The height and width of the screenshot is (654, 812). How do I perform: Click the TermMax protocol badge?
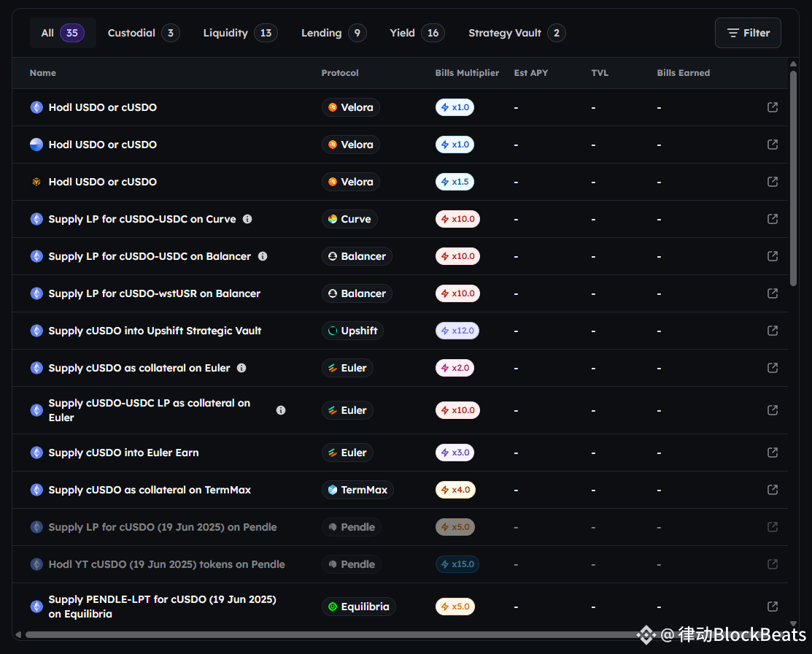click(x=357, y=490)
